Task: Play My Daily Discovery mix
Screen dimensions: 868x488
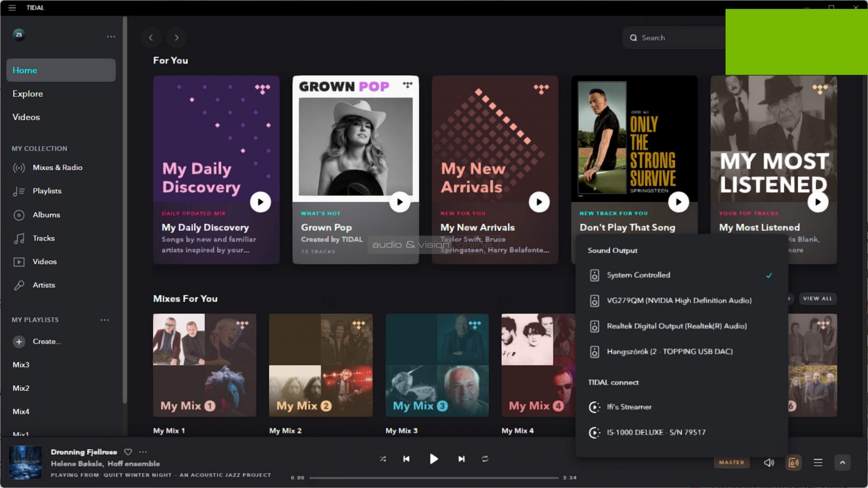Action: click(260, 202)
